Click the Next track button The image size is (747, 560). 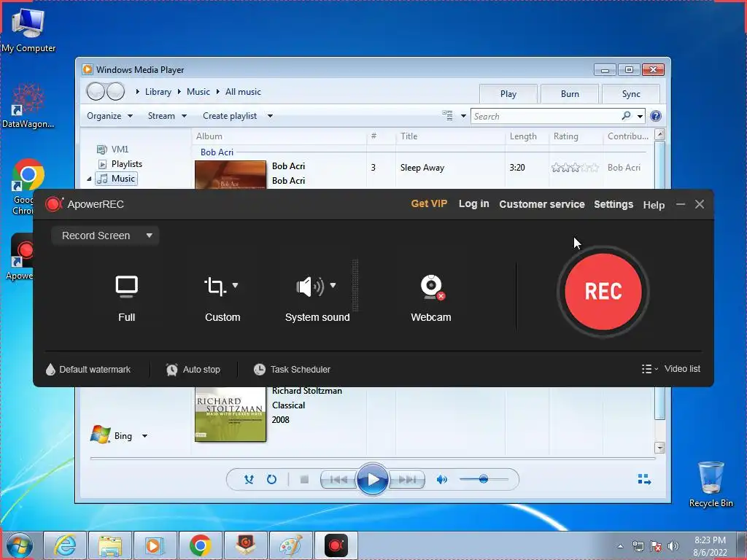[407, 480]
